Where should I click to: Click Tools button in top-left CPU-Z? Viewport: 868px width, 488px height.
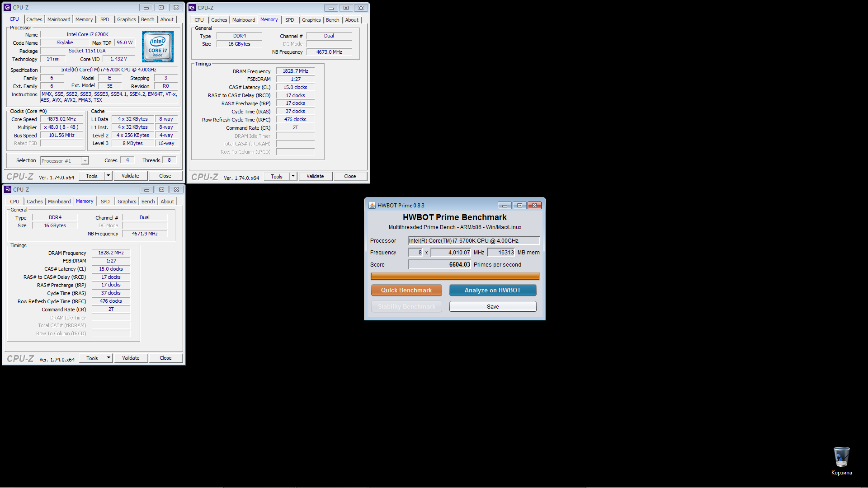[x=92, y=176]
